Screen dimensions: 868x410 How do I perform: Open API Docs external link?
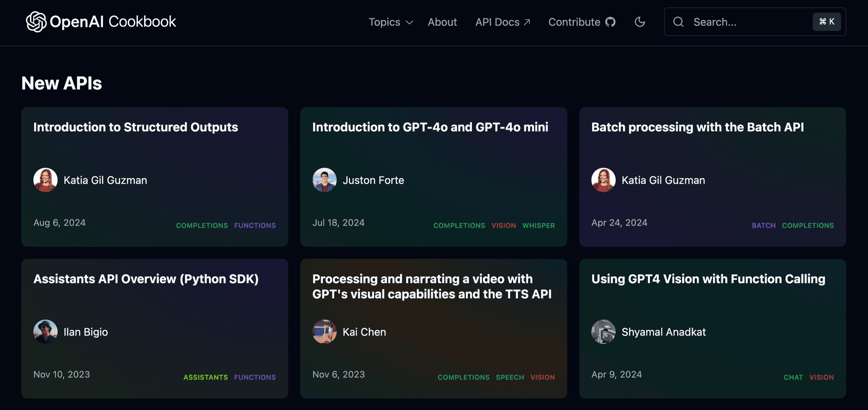(503, 22)
